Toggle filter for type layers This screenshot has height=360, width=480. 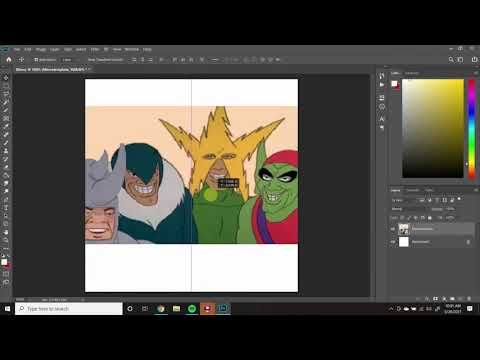coord(437,200)
